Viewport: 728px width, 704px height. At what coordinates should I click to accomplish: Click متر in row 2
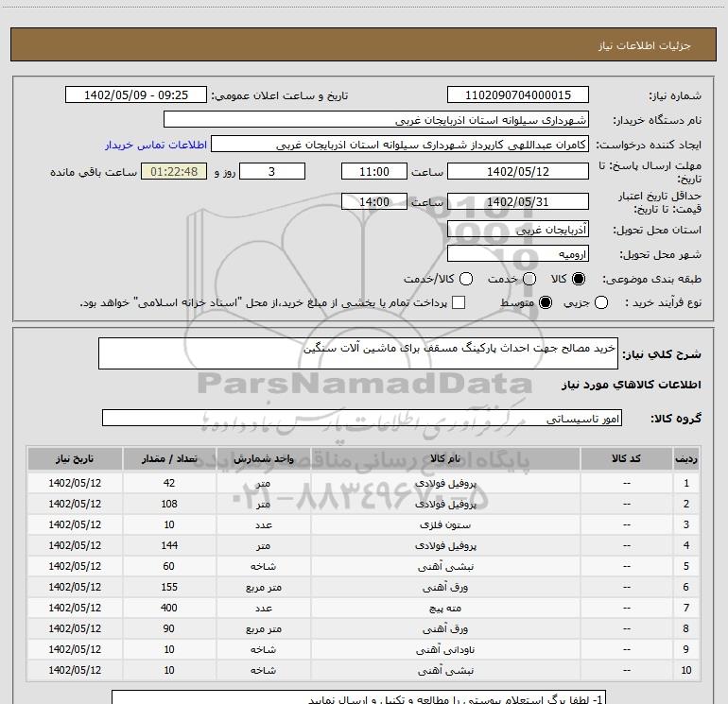coord(263,504)
